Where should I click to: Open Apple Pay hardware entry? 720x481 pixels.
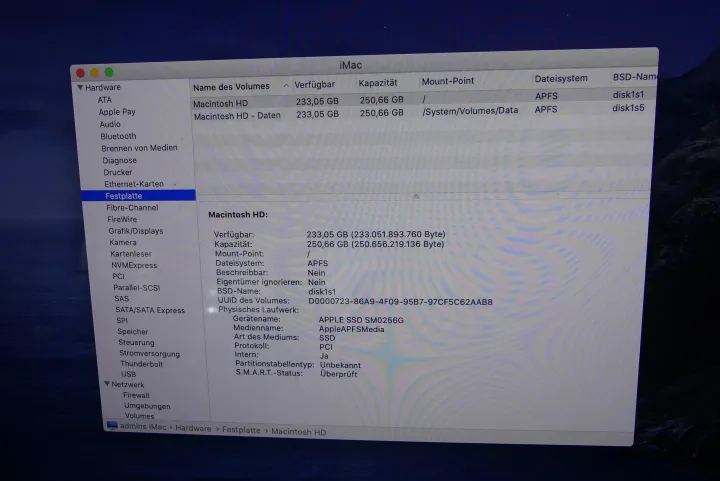pyautogui.click(x=117, y=112)
